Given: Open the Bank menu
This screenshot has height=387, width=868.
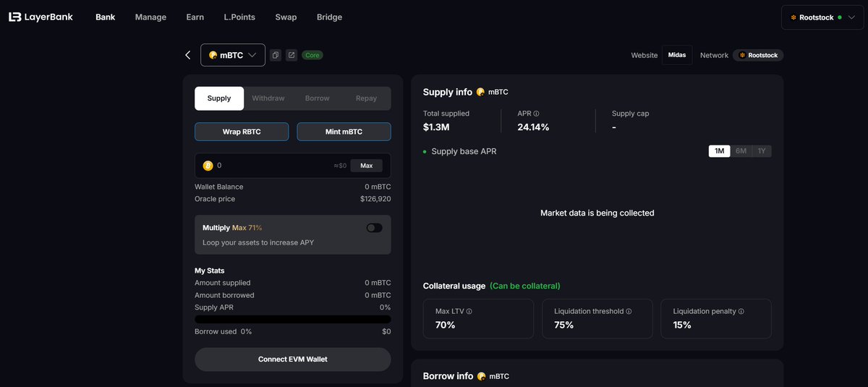Looking at the screenshot, I should point(105,17).
